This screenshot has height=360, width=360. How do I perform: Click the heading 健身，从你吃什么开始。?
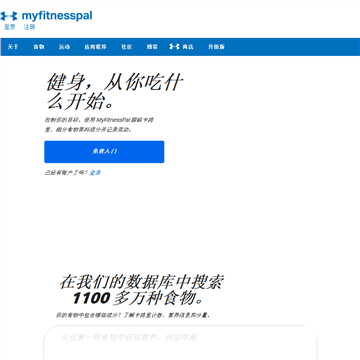[115, 92]
